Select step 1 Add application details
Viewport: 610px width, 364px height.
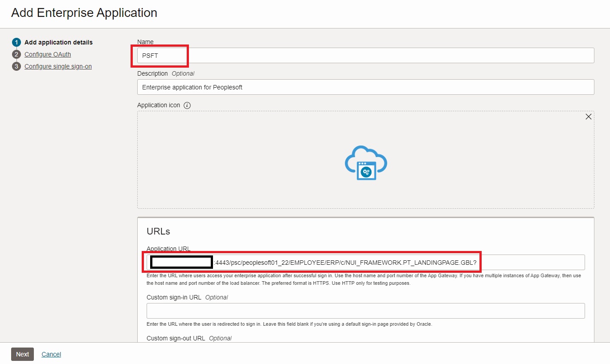[x=58, y=42]
